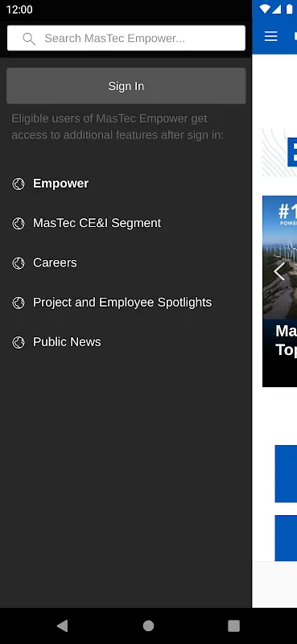The height and width of the screenshot is (644, 297).
Task: Open the wind farm carousel image
Action: tap(280, 257)
